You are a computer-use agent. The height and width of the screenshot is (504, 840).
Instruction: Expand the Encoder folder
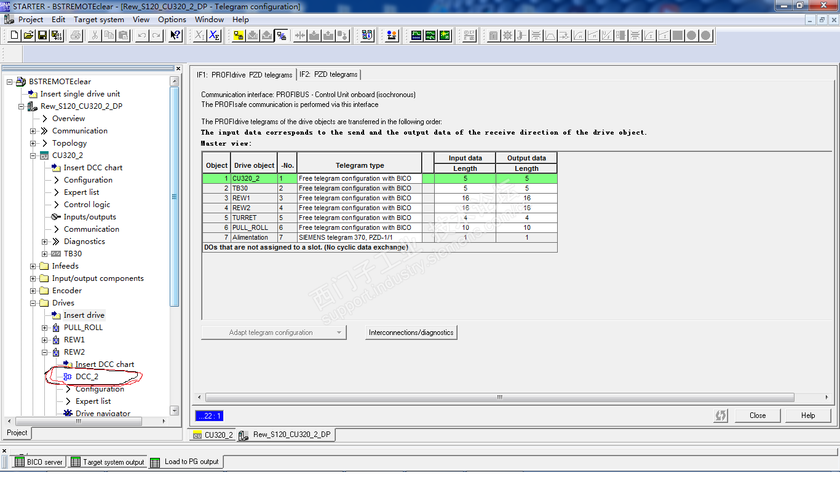coord(33,291)
